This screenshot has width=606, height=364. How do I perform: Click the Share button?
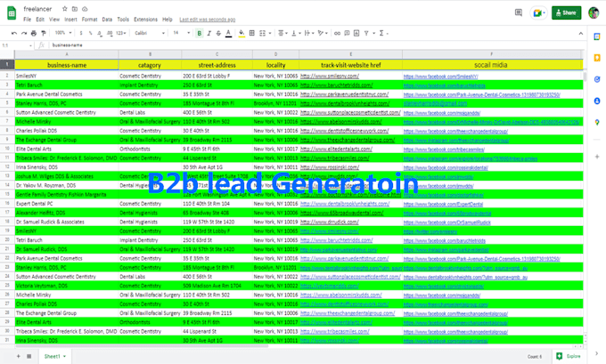point(566,12)
